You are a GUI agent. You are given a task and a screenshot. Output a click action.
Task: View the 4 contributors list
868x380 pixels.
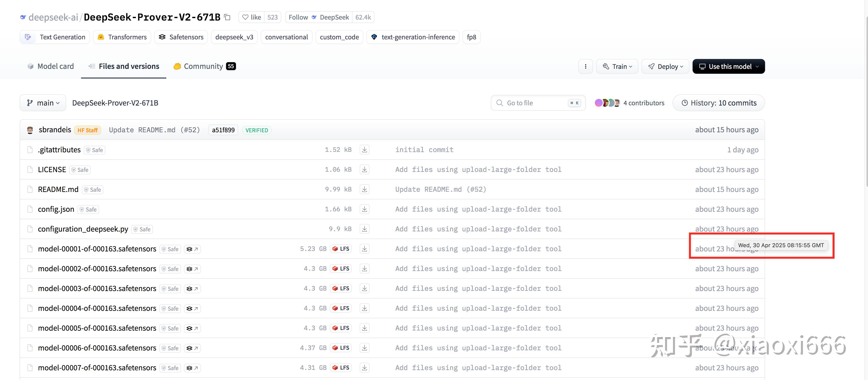click(629, 103)
